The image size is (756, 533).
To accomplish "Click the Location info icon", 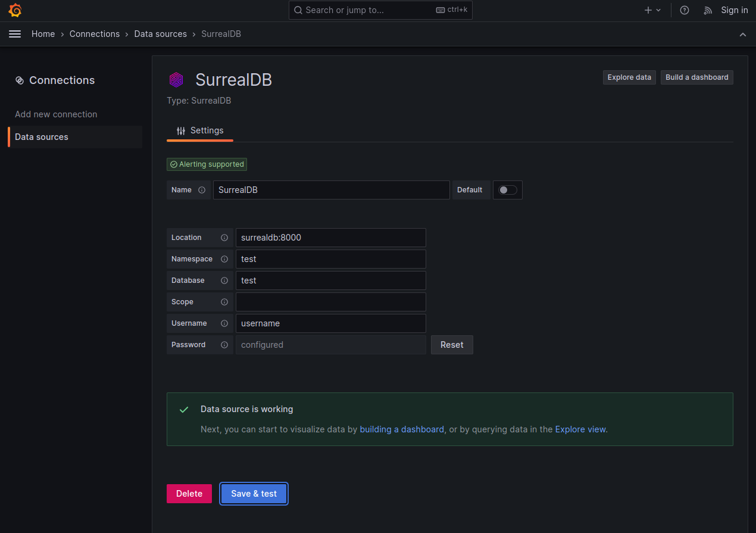I will coord(224,238).
